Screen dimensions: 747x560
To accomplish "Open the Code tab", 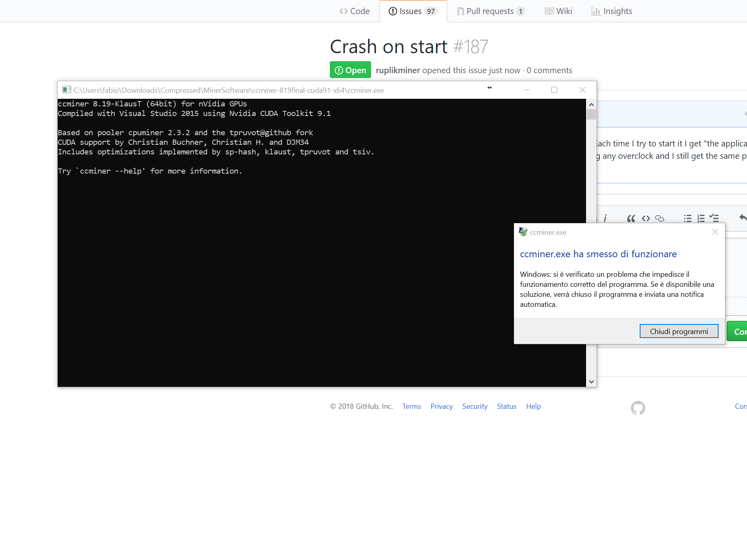I will (354, 11).
